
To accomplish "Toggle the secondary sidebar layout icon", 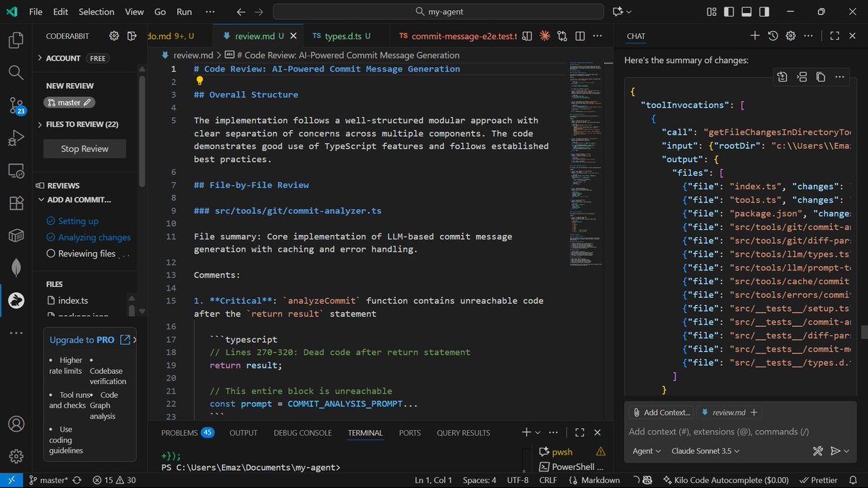I will click(763, 11).
